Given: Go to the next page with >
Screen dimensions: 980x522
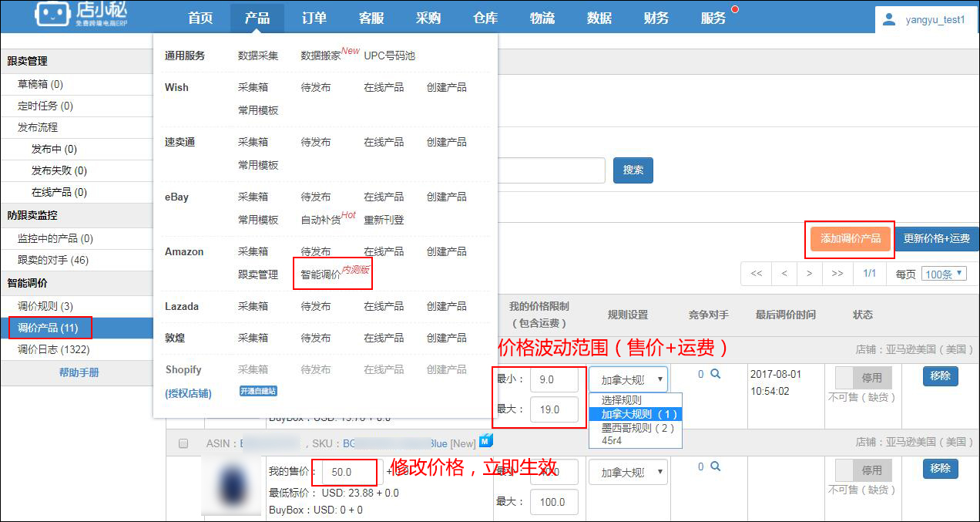Looking at the screenshot, I should point(809,273).
